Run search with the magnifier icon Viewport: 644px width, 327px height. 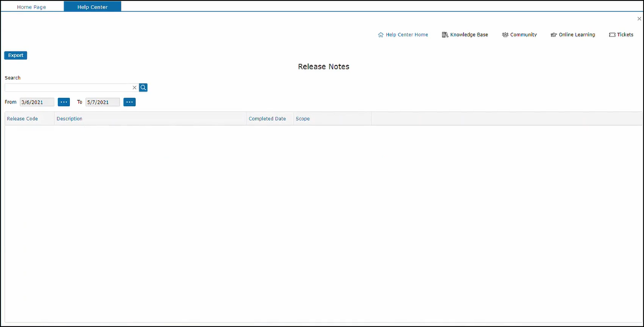tap(144, 87)
